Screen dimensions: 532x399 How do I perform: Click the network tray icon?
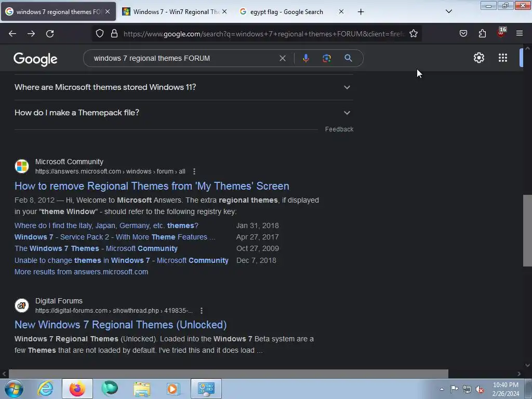pyautogui.click(x=467, y=389)
